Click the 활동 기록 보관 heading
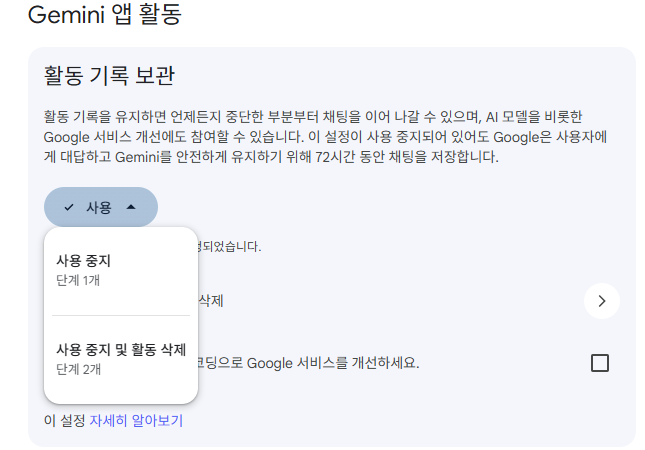The width and height of the screenshot is (645, 450). coord(109,76)
